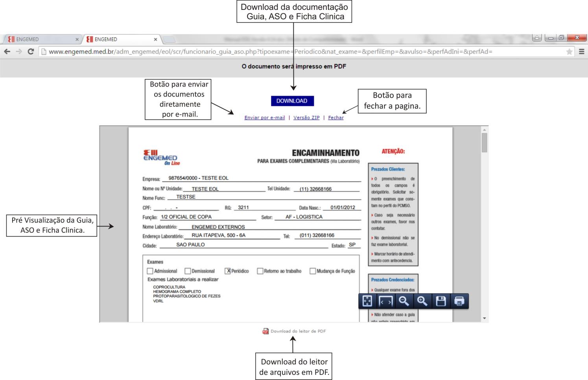
Task: Maximize the browser window
Action: click(x=561, y=38)
